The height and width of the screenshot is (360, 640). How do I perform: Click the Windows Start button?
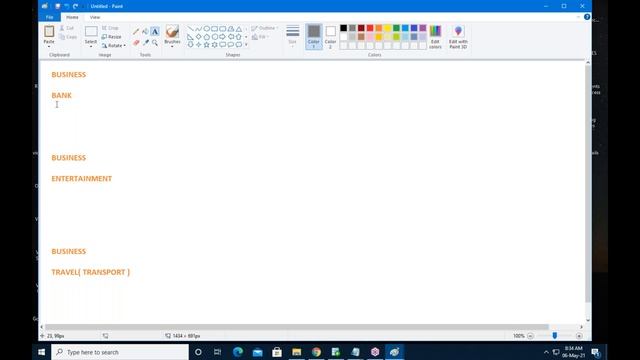42,352
